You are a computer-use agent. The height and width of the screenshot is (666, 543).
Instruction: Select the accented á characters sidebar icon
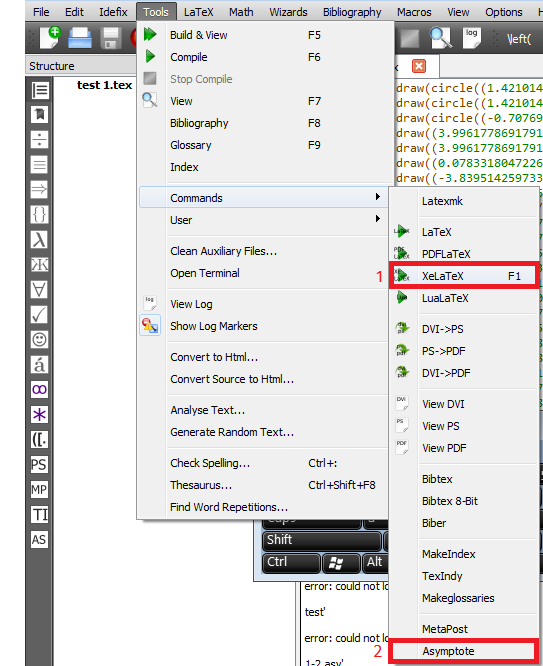pos(40,364)
